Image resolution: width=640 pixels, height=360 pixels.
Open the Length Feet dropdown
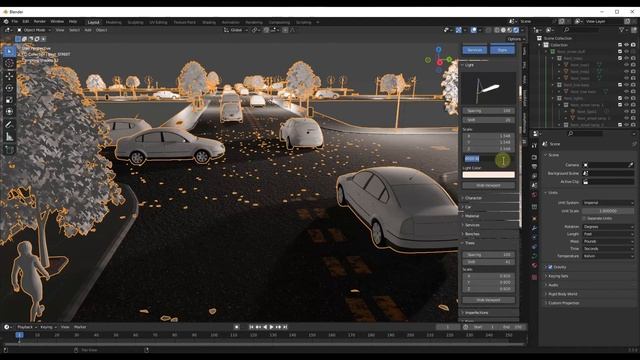(x=608, y=234)
